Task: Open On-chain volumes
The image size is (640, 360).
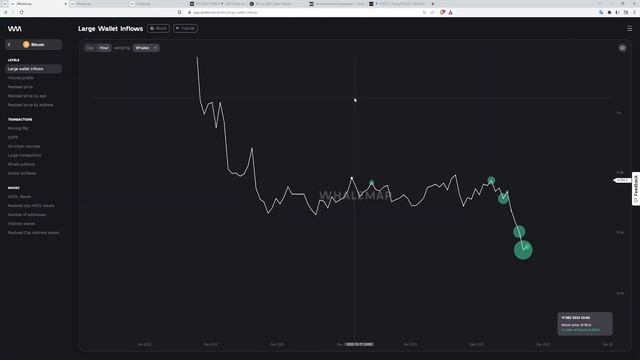Action: pos(24,146)
